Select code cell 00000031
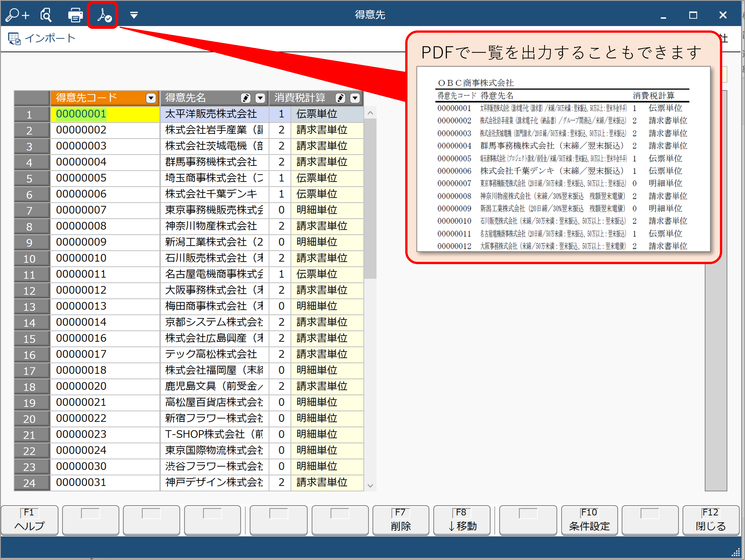The height and width of the screenshot is (560, 745). pos(105,483)
